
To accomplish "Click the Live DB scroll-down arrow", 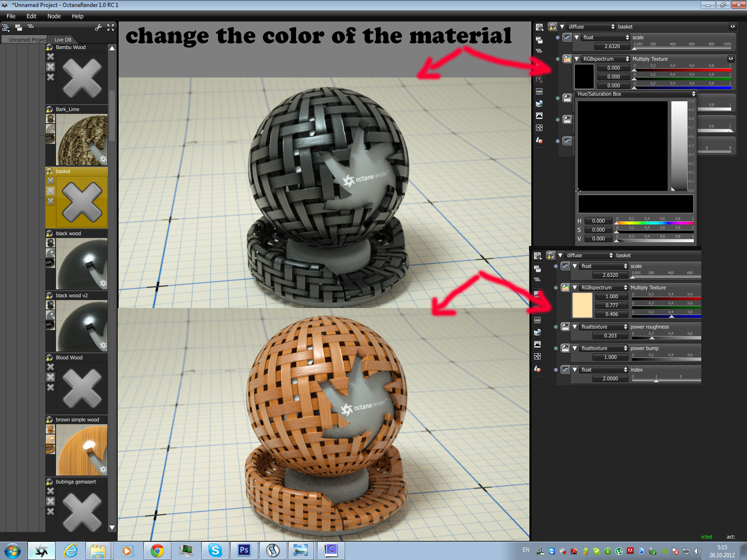I will click(112, 528).
